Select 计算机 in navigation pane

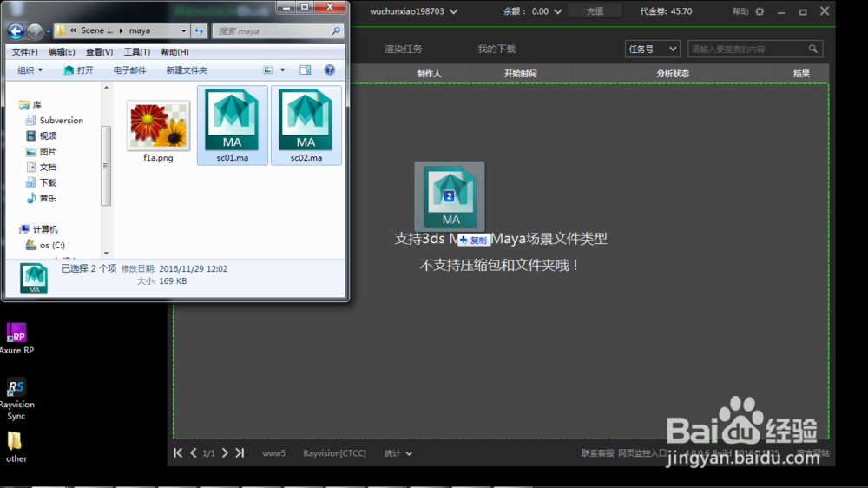pyautogui.click(x=38, y=229)
